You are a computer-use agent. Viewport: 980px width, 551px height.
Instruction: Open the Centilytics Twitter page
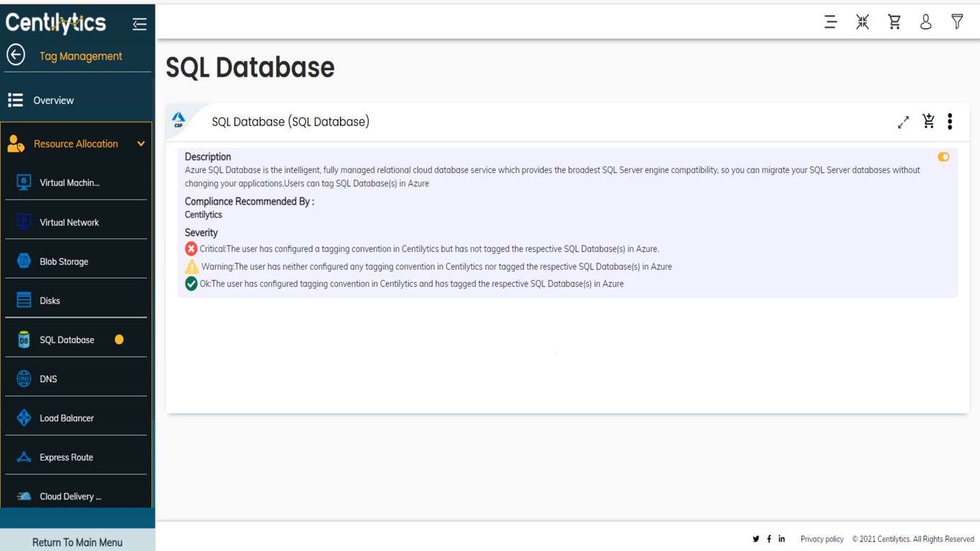coord(755,539)
